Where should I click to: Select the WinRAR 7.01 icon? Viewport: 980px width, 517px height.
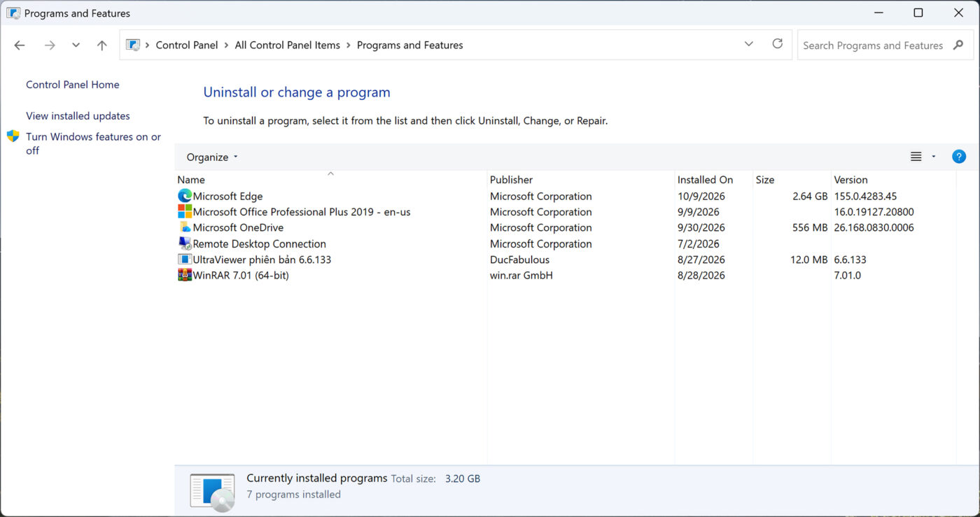pos(185,275)
